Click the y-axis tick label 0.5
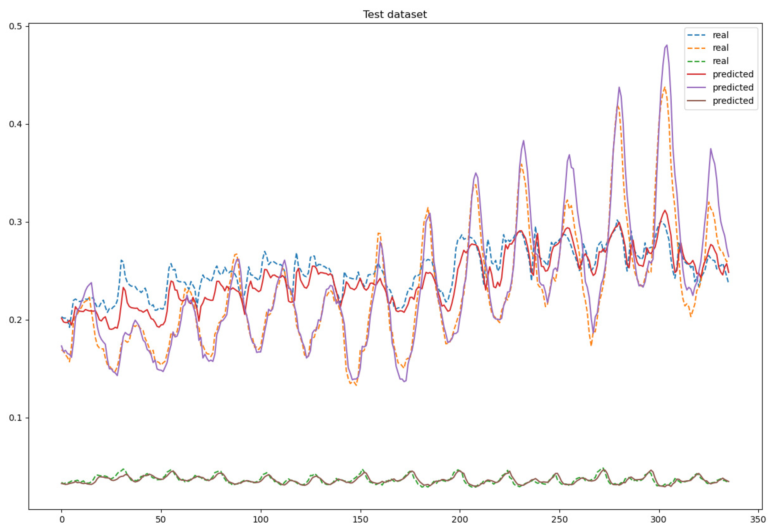Viewport: 773px width, 532px height. click(16, 26)
